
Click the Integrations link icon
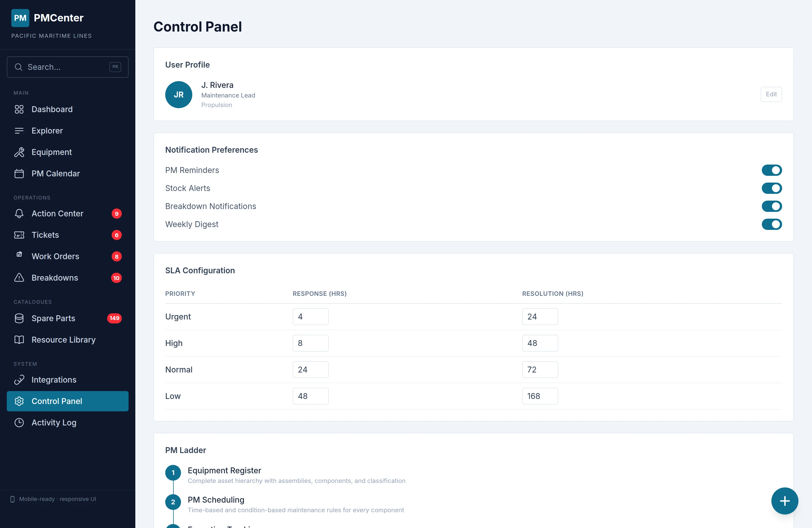19,380
